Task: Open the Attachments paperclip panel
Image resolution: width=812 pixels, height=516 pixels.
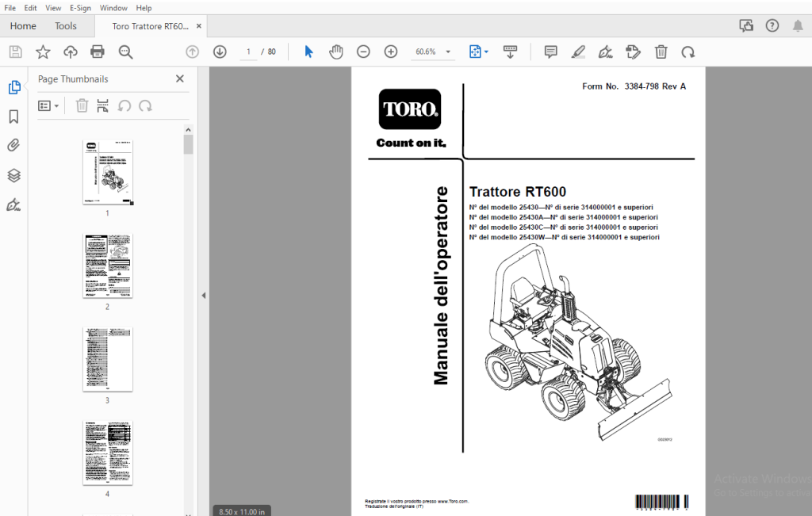Action: pyautogui.click(x=14, y=145)
